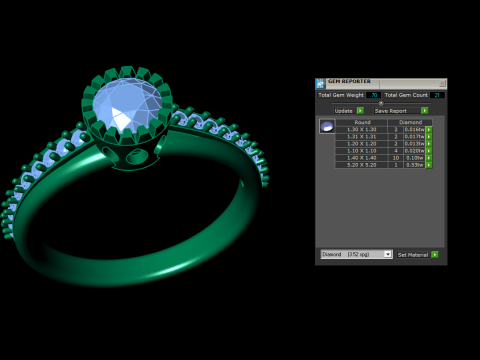Click the green arrow next to Save Report

(425, 111)
